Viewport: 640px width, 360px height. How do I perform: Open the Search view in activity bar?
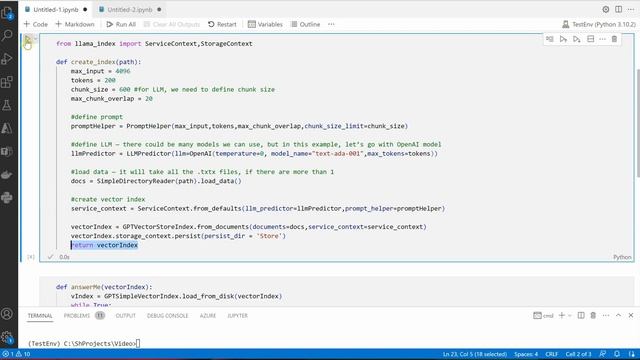pos(7,36)
